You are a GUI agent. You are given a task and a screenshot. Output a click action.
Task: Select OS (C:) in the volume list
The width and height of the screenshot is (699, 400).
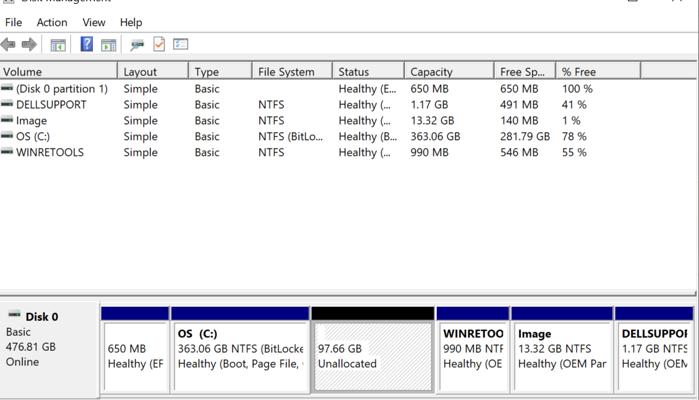32,136
